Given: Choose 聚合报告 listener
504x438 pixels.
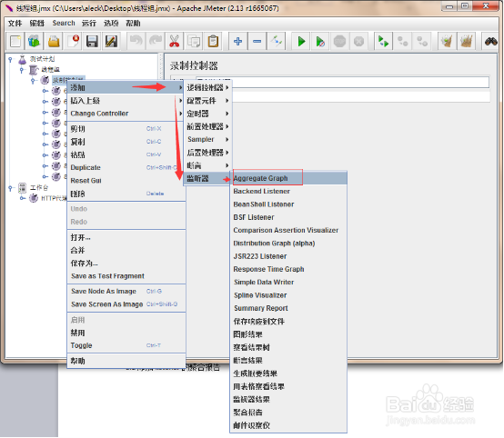Looking at the screenshot, I should [288, 413].
